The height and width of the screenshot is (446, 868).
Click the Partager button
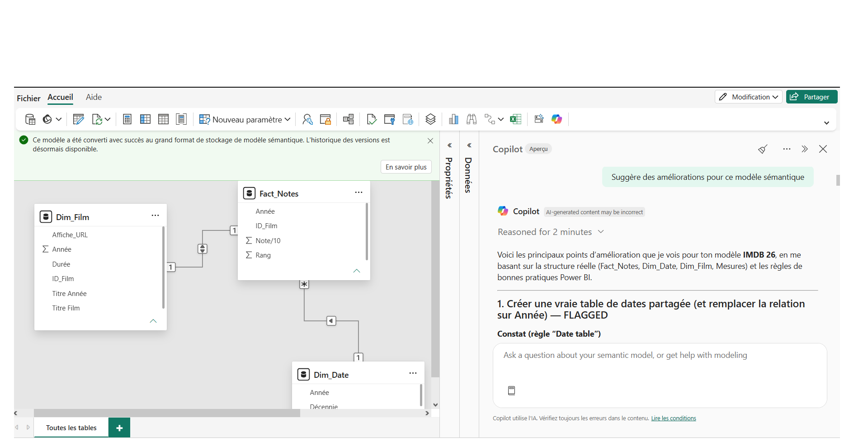(811, 97)
